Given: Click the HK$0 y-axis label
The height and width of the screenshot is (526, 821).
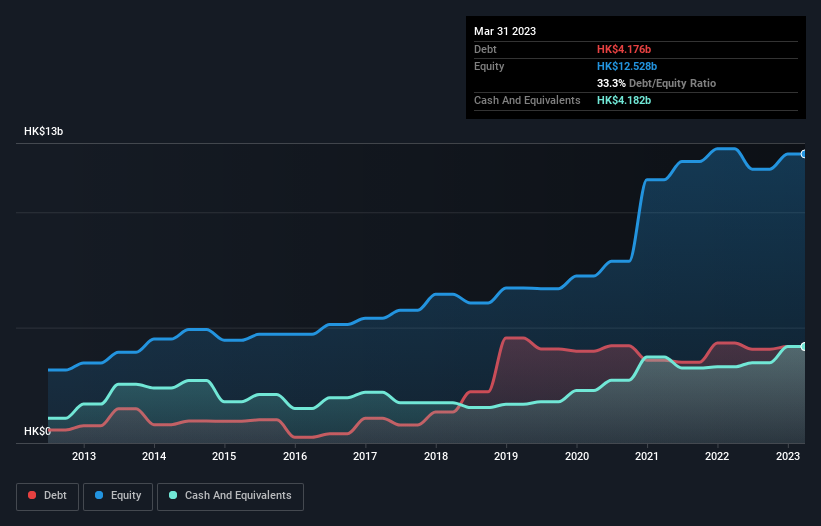Looking at the screenshot, I should pyautogui.click(x=37, y=431).
